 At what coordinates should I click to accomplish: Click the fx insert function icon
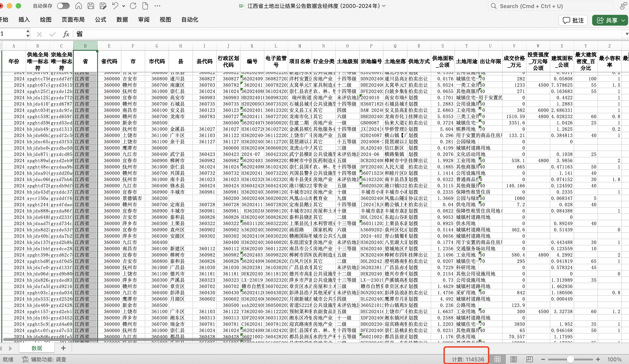tap(66, 34)
